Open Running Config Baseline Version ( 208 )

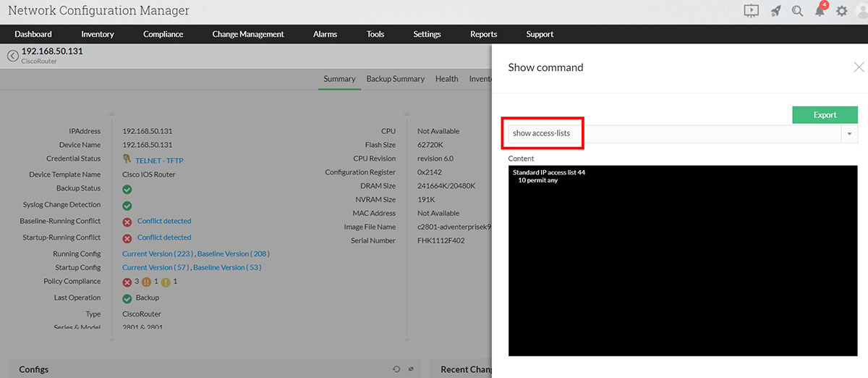pos(234,254)
